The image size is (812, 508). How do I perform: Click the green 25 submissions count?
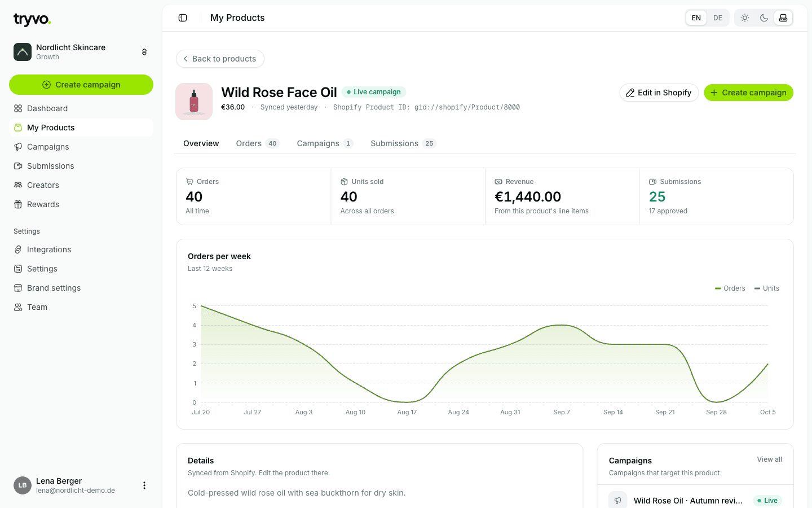(657, 196)
